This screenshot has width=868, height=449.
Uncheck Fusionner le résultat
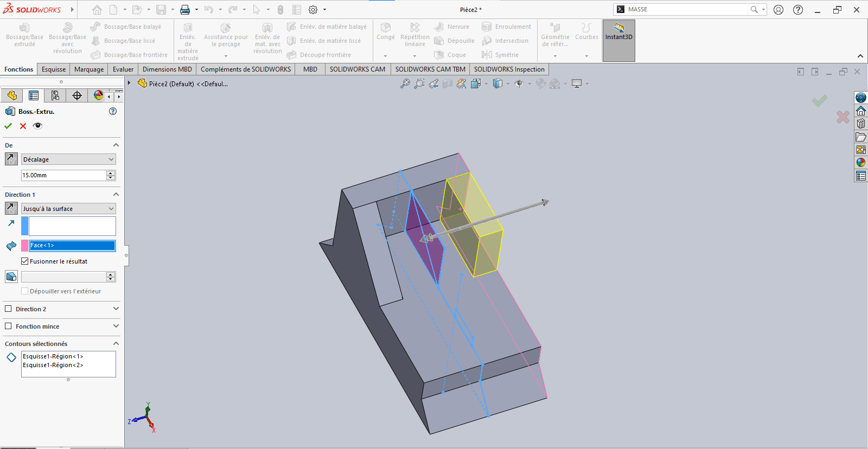point(25,261)
